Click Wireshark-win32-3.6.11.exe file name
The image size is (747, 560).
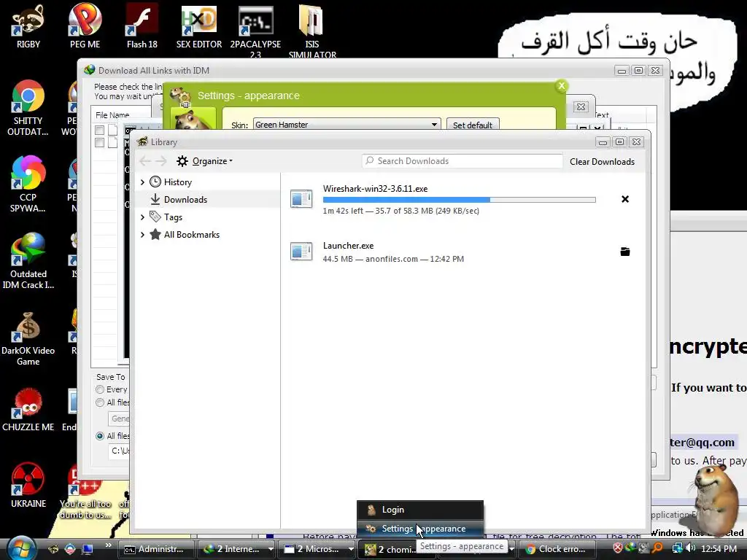375,189
